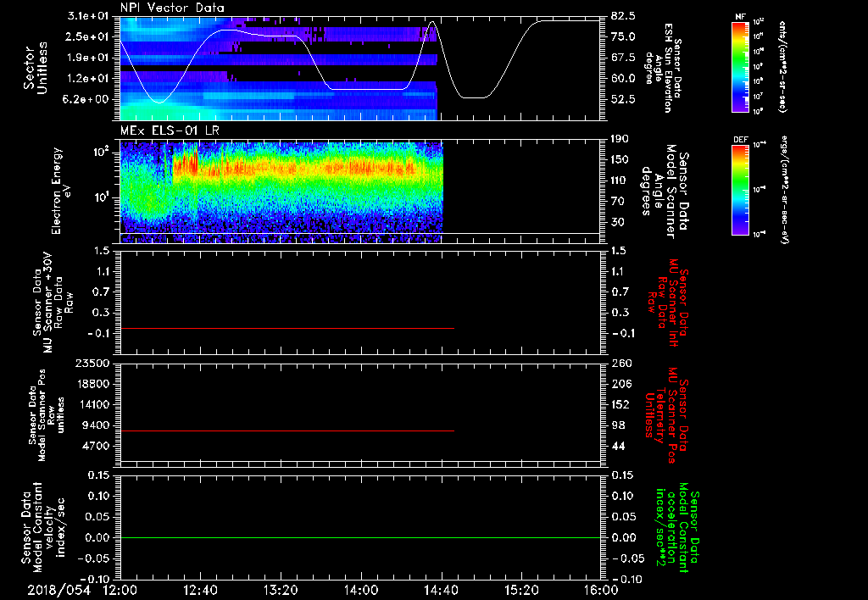The height and width of the screenshot is (600, 868).
Task: Click the 2.5e+01 sector tick value
Action: click(86, 36)
